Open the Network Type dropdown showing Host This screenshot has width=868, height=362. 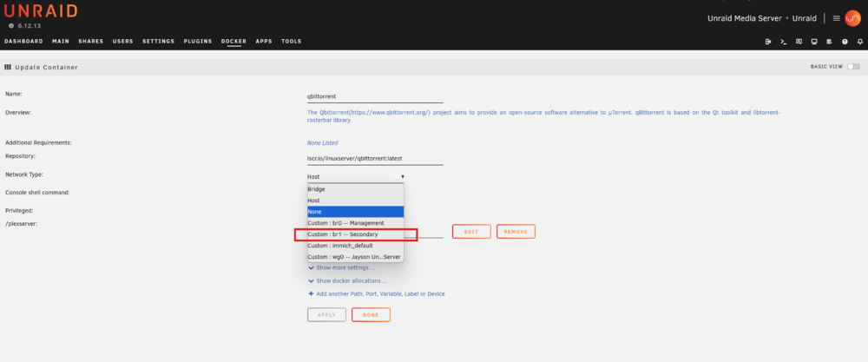click(356, 176)
